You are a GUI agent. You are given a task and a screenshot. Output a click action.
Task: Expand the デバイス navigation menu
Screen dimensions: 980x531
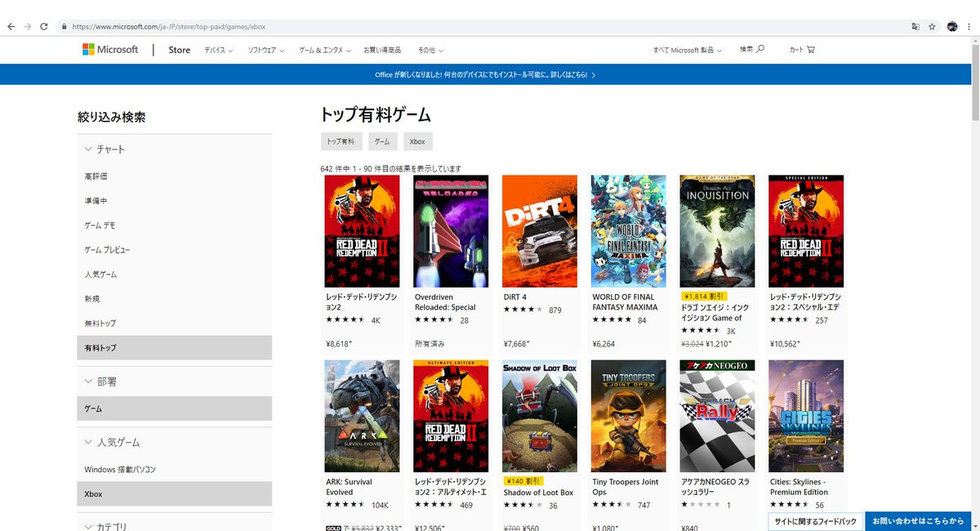click(x=219, y=50)
